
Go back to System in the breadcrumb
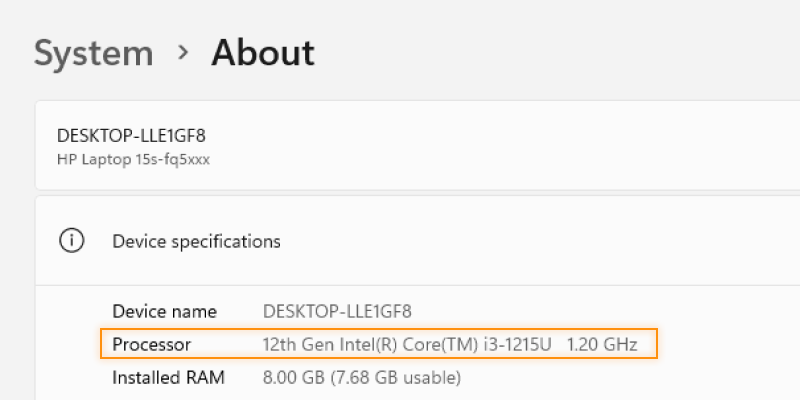(x=94, y=54)
